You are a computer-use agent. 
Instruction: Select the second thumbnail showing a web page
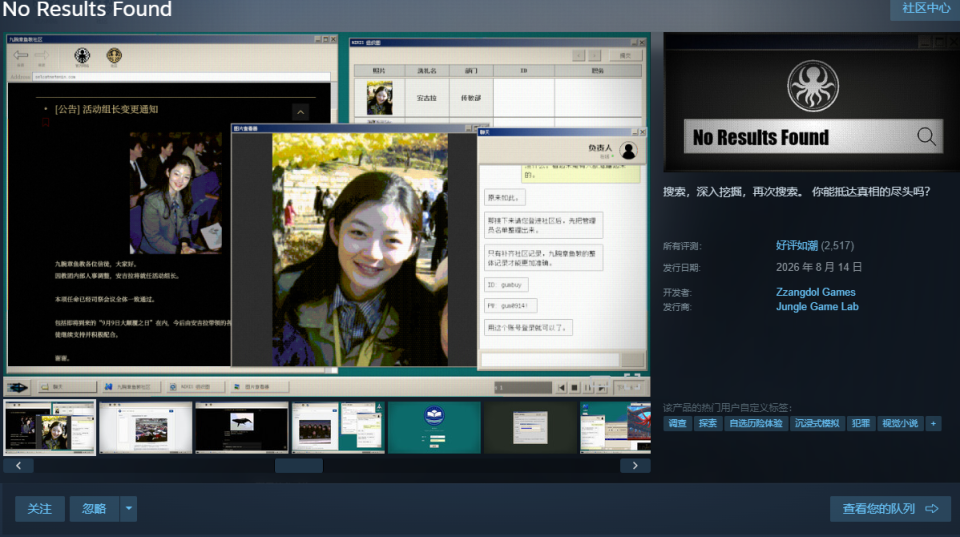pyautogui.click(x=146, y=427)
